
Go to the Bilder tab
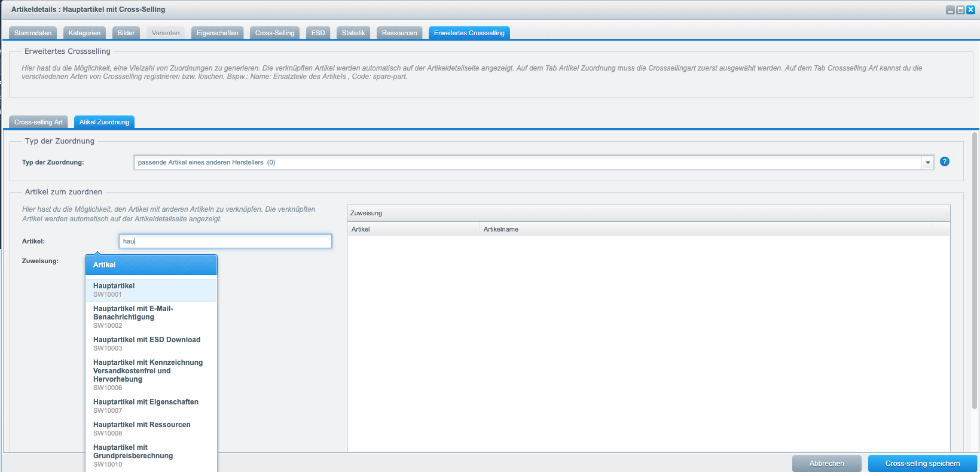[126, 33]
